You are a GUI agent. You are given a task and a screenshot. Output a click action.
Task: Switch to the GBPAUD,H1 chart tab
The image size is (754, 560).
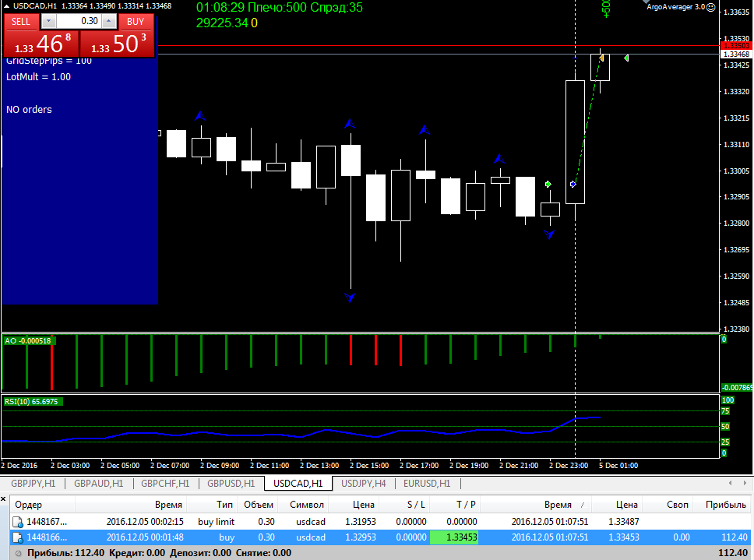pyautogui.click(x=99, y=484)
